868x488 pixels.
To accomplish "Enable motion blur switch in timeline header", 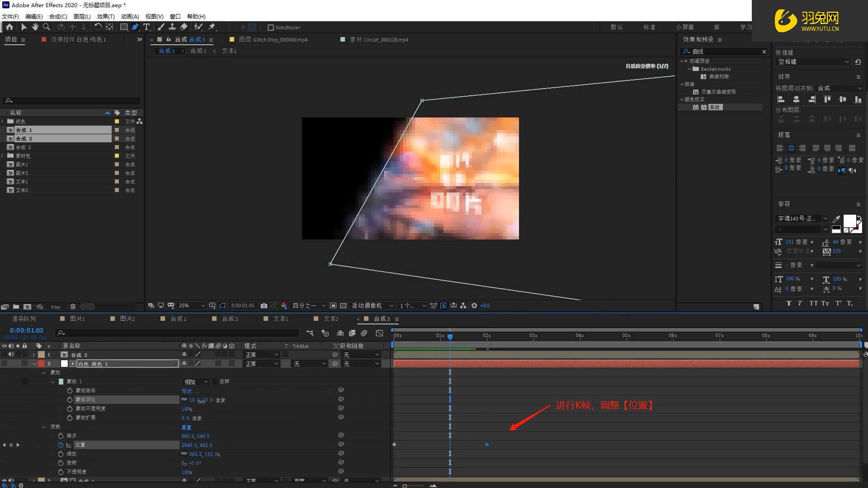I will click(x=364, y=333).
